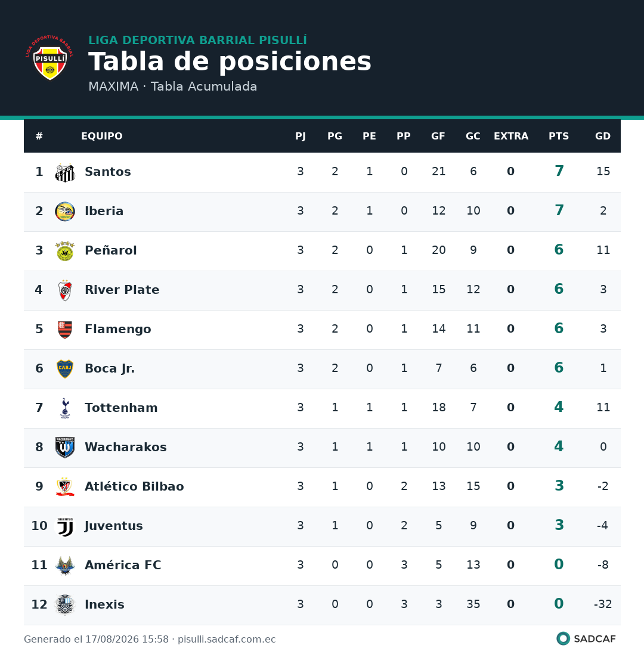Click the Santos team crest

[x=65, y=172]
